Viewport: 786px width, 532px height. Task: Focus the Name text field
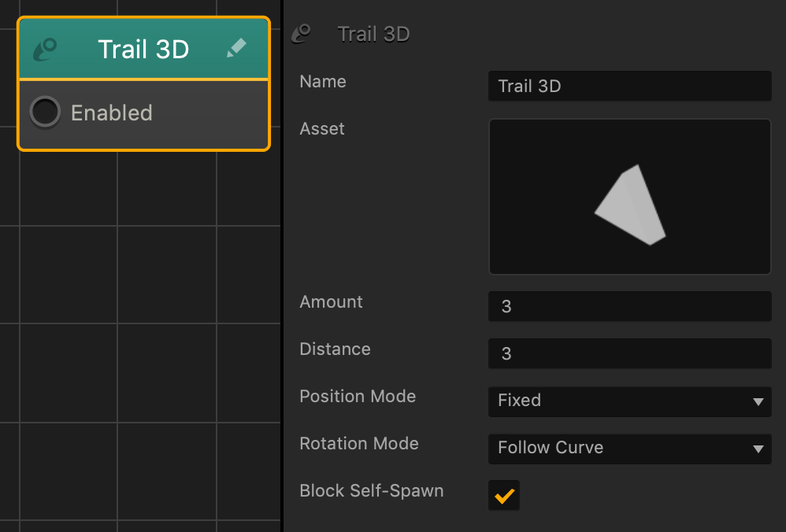tap(628, 87)
